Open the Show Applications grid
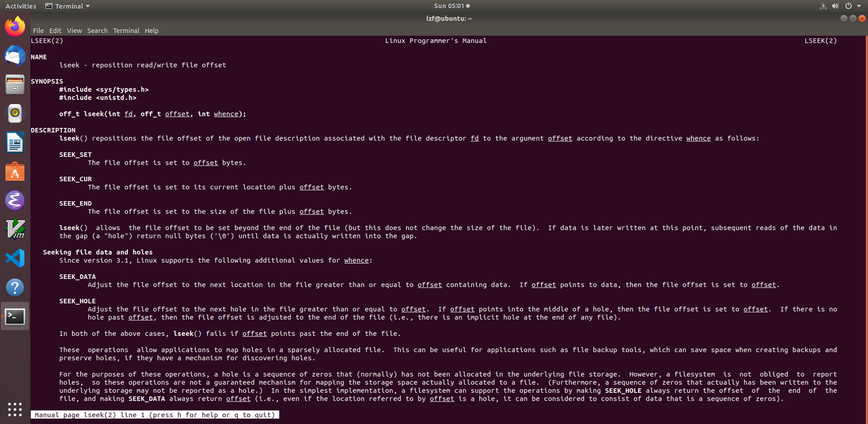Image resolution: width=868 pixels, height=424 pixels. pos(15,410)
